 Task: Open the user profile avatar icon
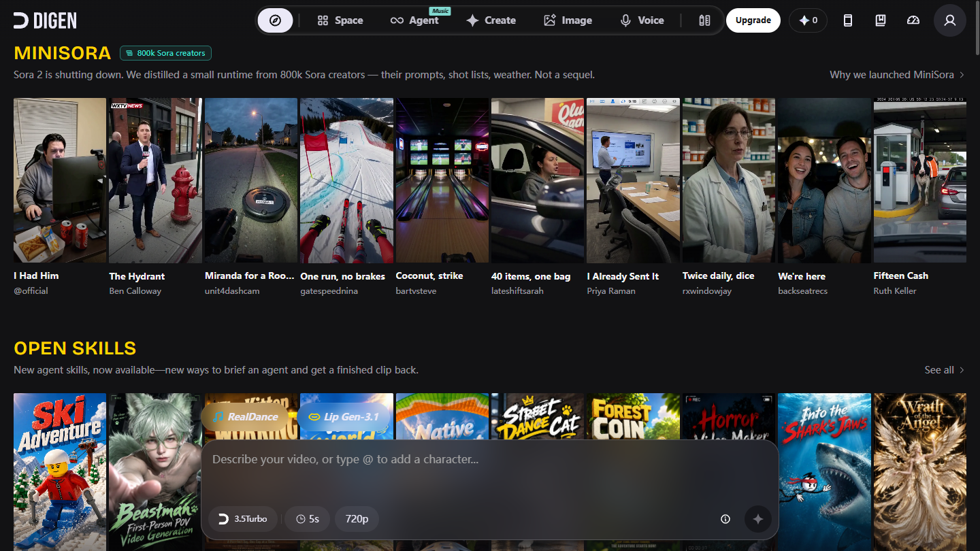(950, 20)
